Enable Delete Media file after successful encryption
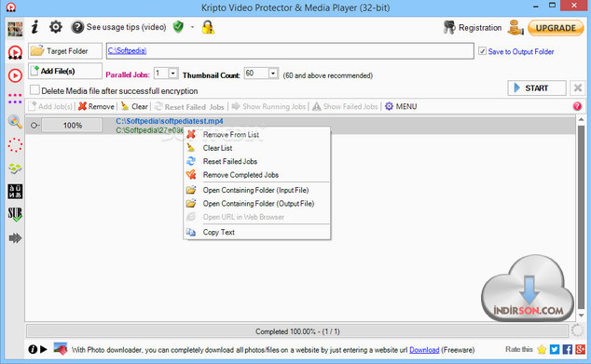The height and width of the screenshot is (364, 591). [x=34, y=90]
